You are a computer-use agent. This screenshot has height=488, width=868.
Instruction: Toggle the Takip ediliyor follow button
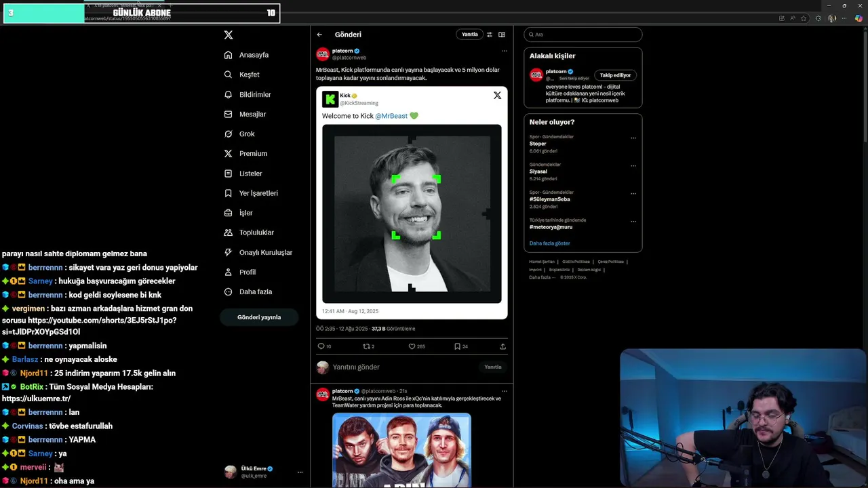click(x=615, y=75)
